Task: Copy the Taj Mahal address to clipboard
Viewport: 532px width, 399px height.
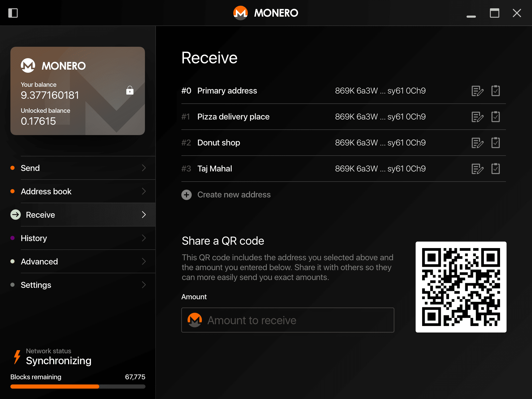Action: pyautogui.click(x=496, y=169)
